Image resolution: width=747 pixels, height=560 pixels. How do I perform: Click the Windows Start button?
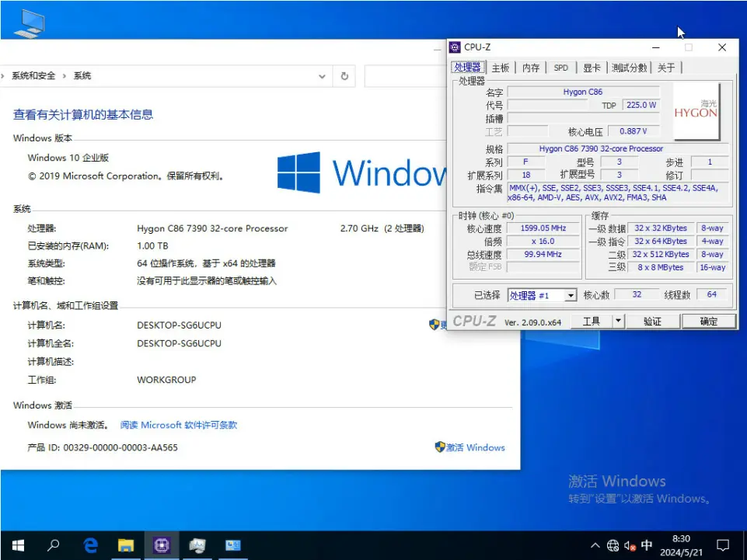(17, 545)
